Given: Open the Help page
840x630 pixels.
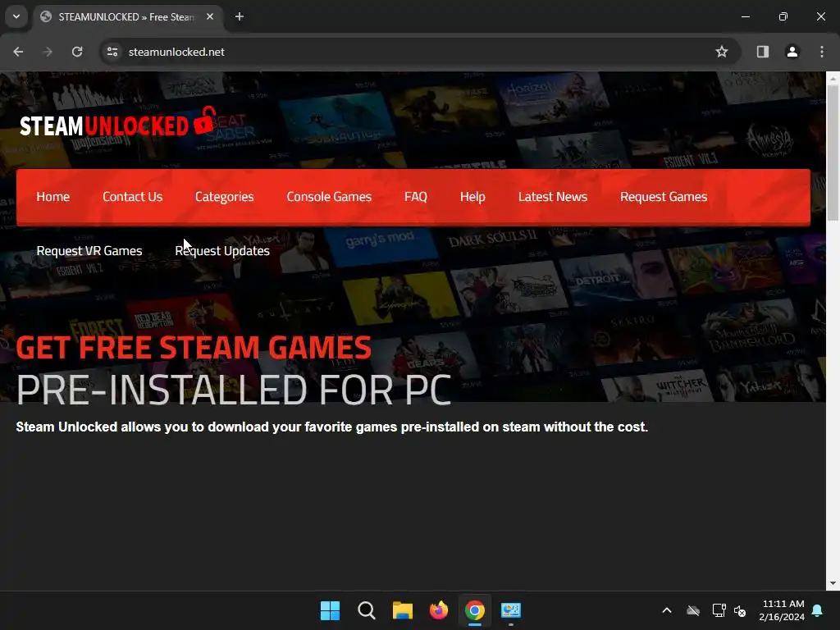Looking at the screenshot, I should point(472,197).
